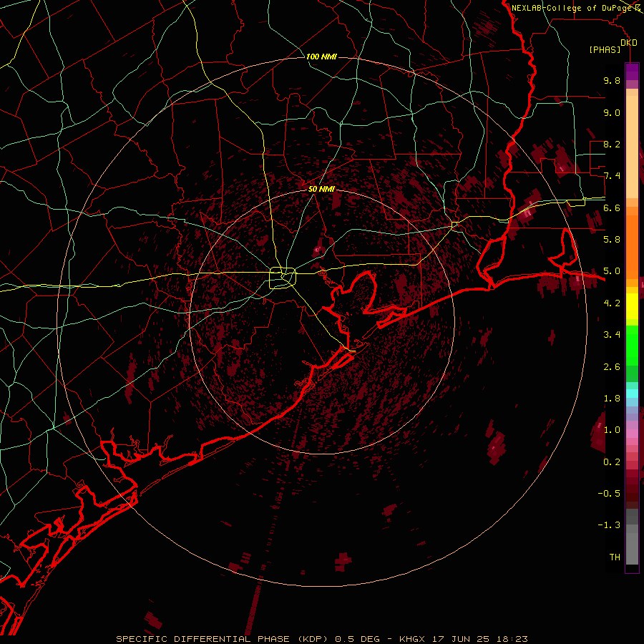The width and height of the screenshot is (644, 644).
Task: Click the bright green segment of the color bar
Action: 632,345
